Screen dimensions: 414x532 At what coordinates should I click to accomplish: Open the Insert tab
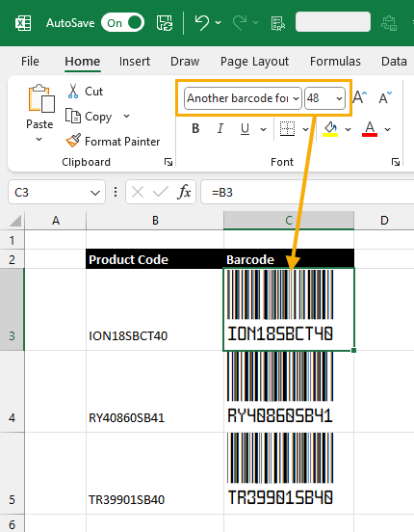tap(135, 62)
